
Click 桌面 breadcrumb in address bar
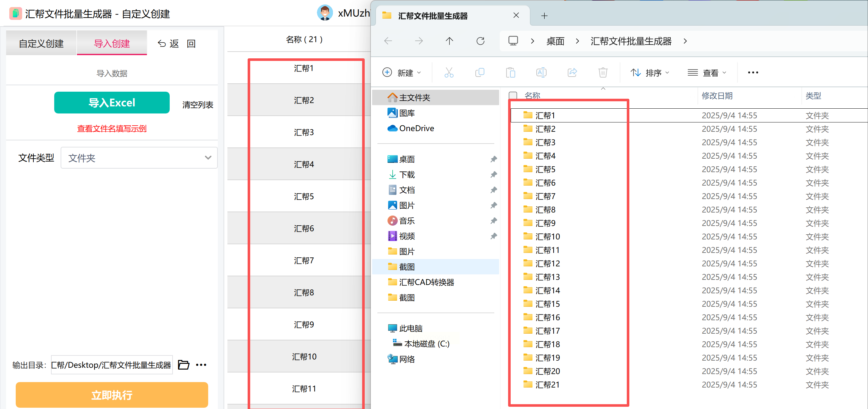555,41
